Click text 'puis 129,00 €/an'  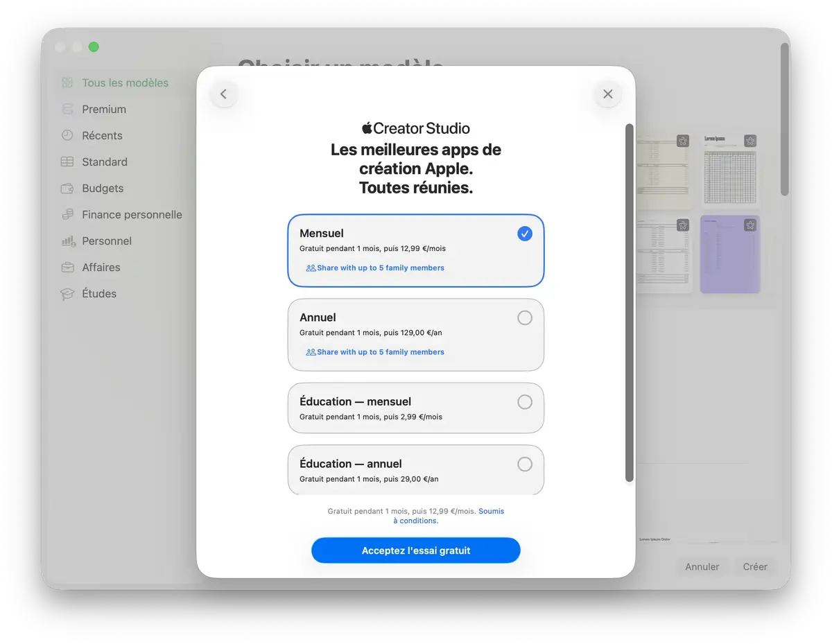click(412, 333)
